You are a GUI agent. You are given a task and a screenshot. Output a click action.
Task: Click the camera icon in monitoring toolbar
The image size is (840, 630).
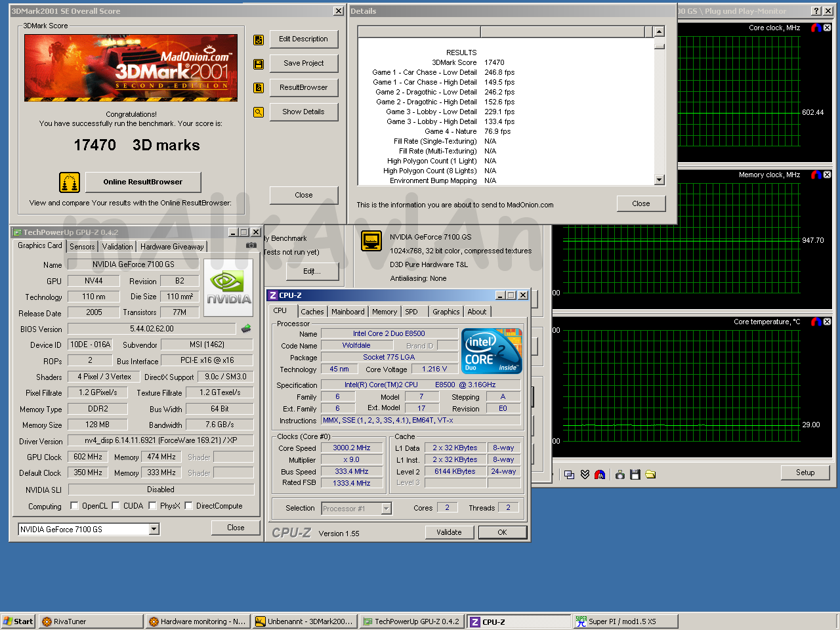(x=619, y=474)
